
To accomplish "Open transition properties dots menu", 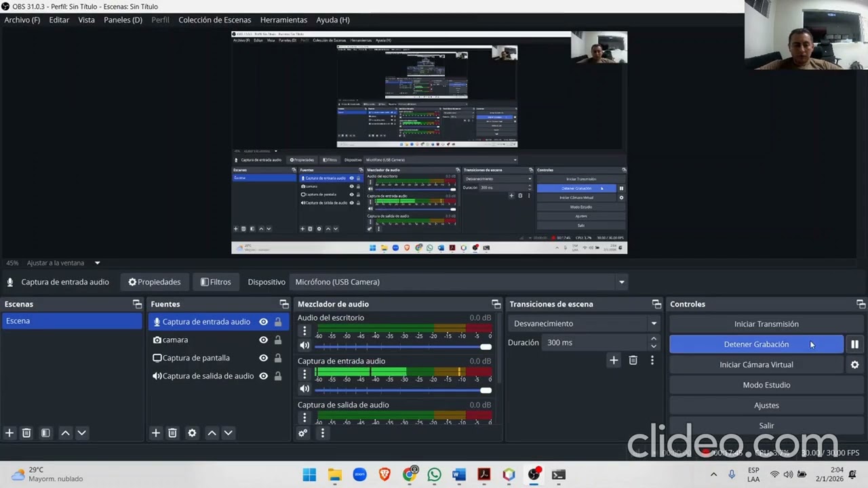I will coord(652,361).
